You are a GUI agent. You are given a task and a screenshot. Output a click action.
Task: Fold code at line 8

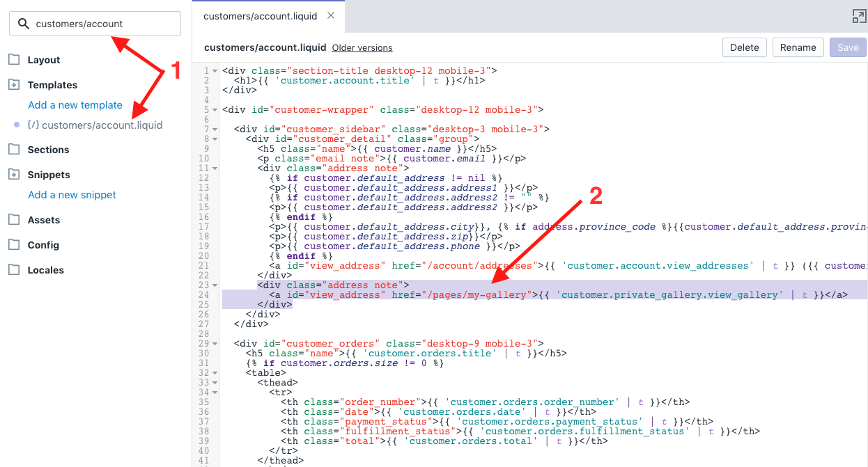[x=215, y=139]
